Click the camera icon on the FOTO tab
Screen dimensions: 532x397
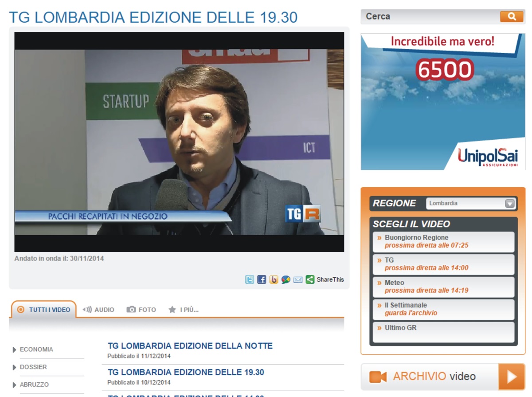[131, 310]
